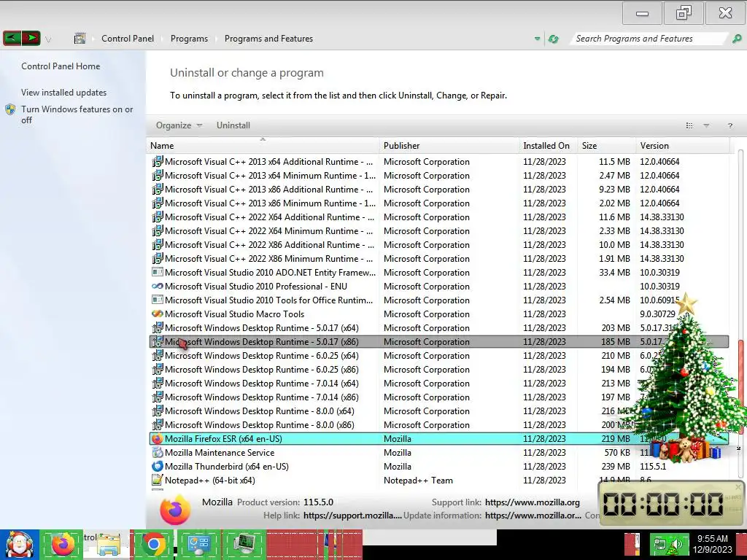Click Mozilla Thunderbird row icon
This screenshot has width=747, height=560.
pyautogui.click(x=158, y=466)
